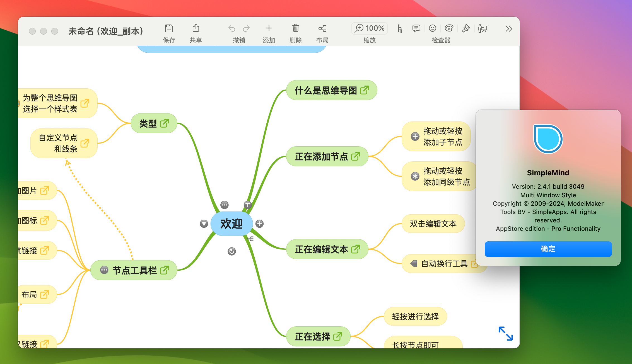The image size is (632, 364).
Task: Open the Share (共享) toolbar menu
Action: click(x=196, y=28)
